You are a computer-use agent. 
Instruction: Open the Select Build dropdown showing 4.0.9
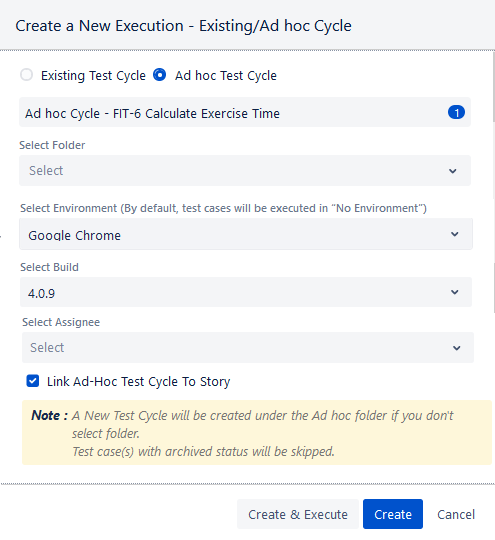[x=246, y=292]
